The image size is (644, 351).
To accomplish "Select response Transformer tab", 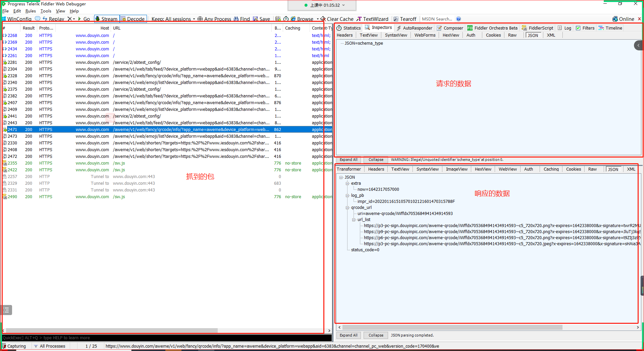I will (349, 169).
